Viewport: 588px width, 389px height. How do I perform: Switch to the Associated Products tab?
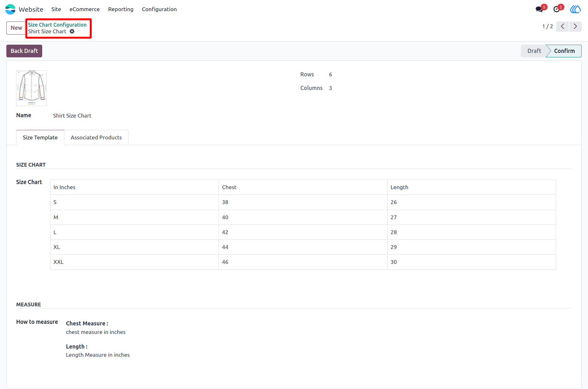96,137
